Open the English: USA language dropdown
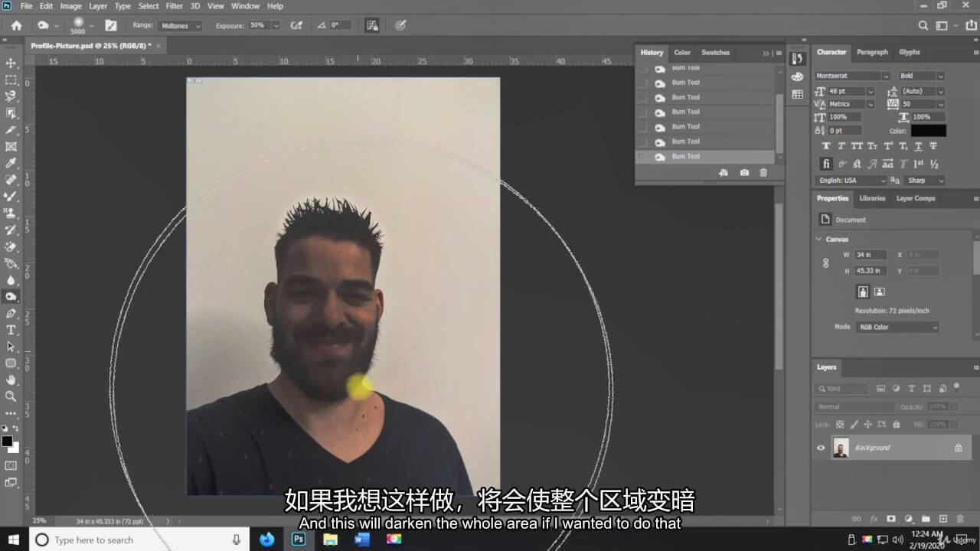This screenshot has height=551, width=980. pyautogui.click(x=851, y=181)
